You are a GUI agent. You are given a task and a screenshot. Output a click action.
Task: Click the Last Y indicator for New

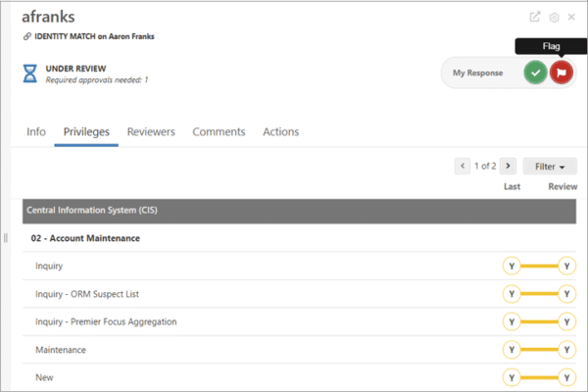(x=512, y=377)
